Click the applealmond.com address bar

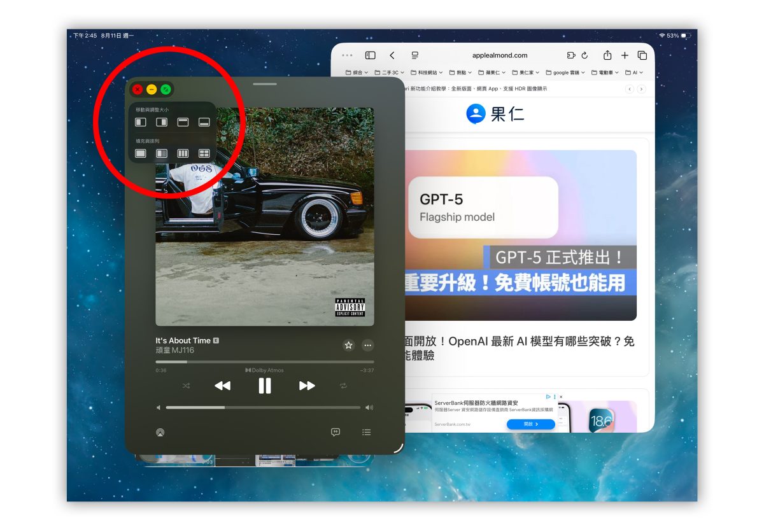500,55
